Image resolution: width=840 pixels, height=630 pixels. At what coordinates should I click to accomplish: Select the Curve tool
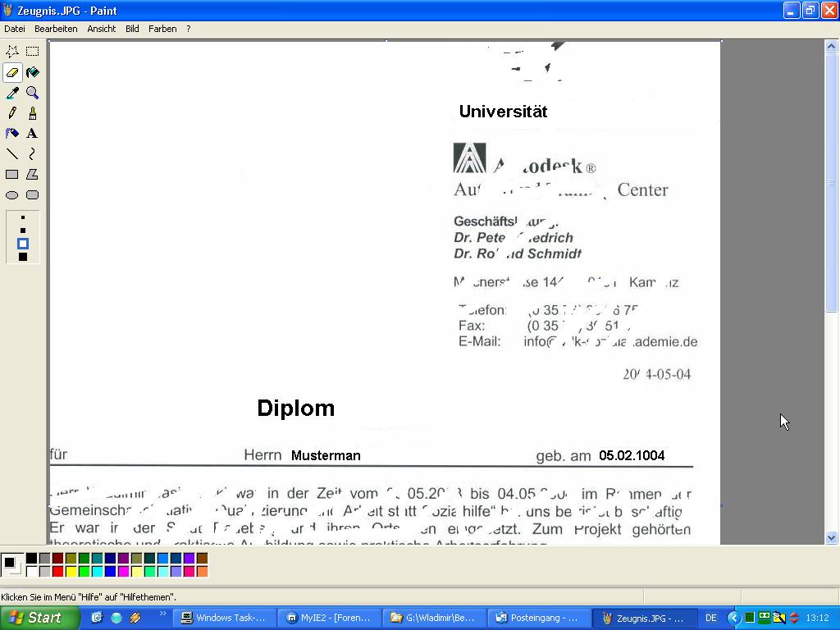click(x=33, y=154)
